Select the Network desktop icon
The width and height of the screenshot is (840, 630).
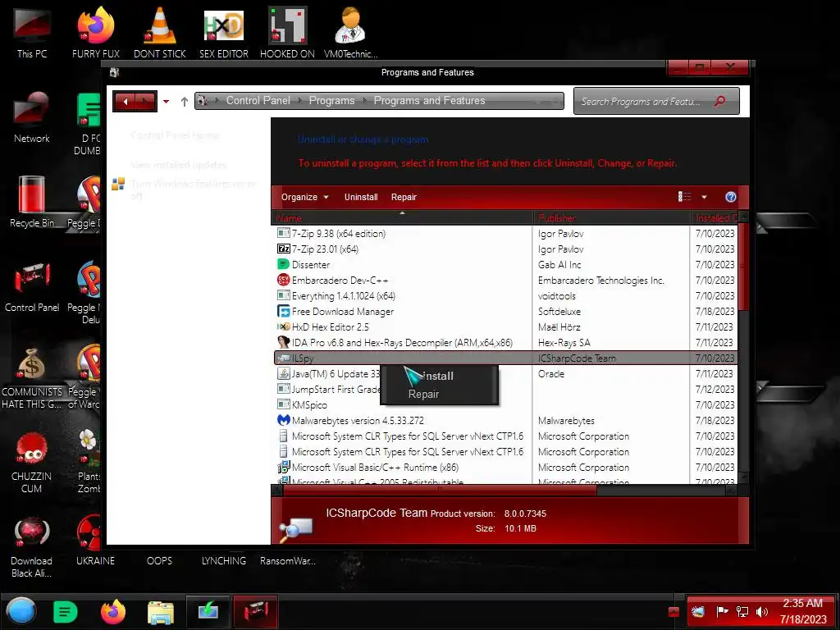[32, 118]
